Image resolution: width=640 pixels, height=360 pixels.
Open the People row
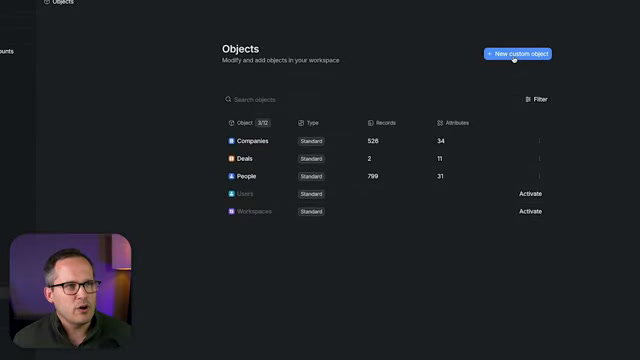point(387,176)
